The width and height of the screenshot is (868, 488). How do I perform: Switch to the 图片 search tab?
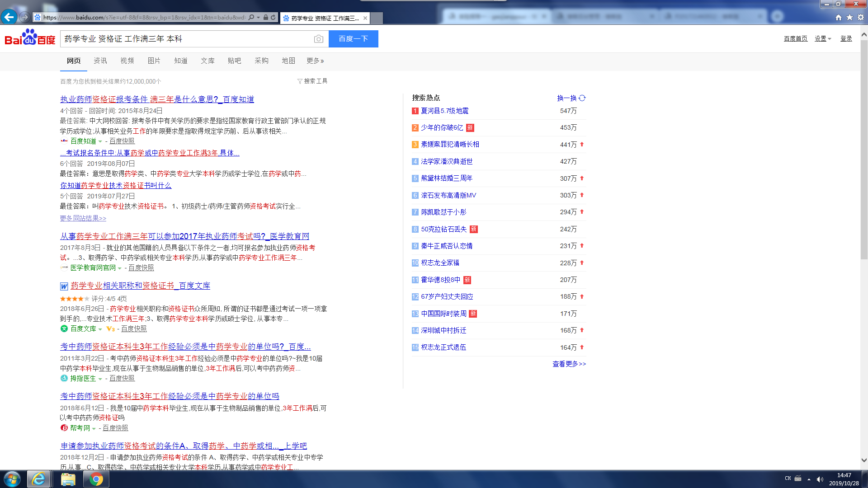coord(154,61)
